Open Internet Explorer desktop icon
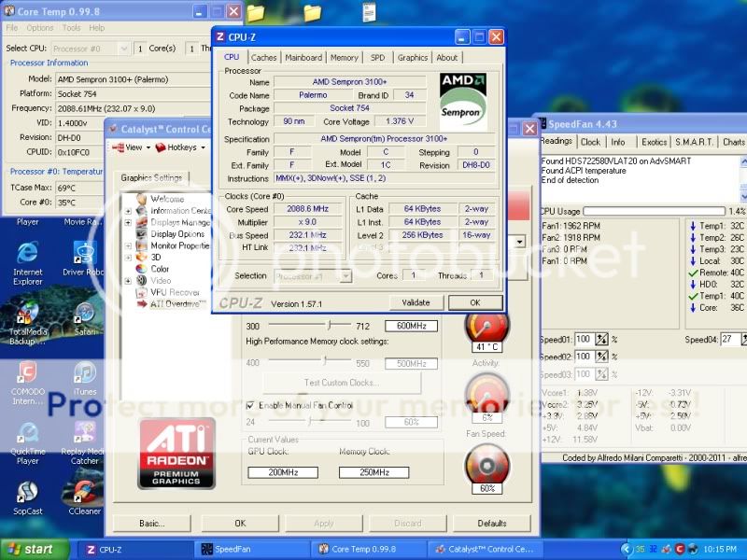The width and height of the screenshot is (747, 560). (27, 254)
